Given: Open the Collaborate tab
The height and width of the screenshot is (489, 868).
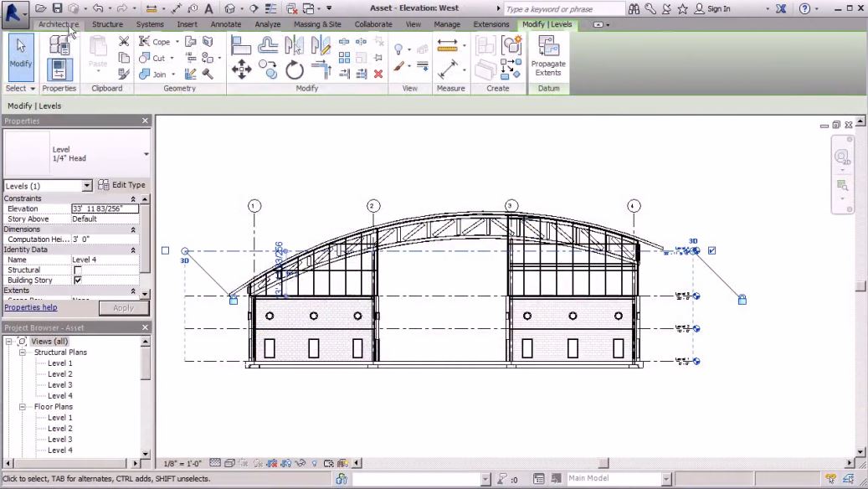Looking at the screenshot, I should (x=373, y=24).
